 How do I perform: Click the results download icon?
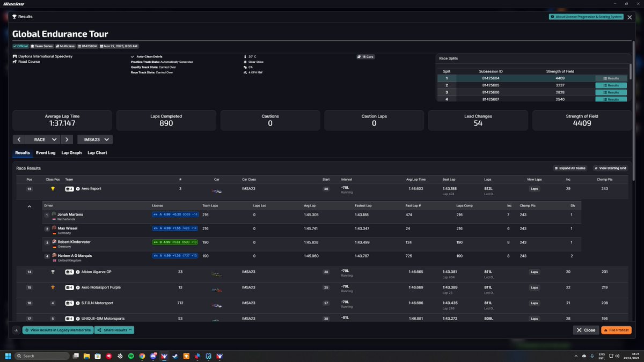[x=16, y=330]
